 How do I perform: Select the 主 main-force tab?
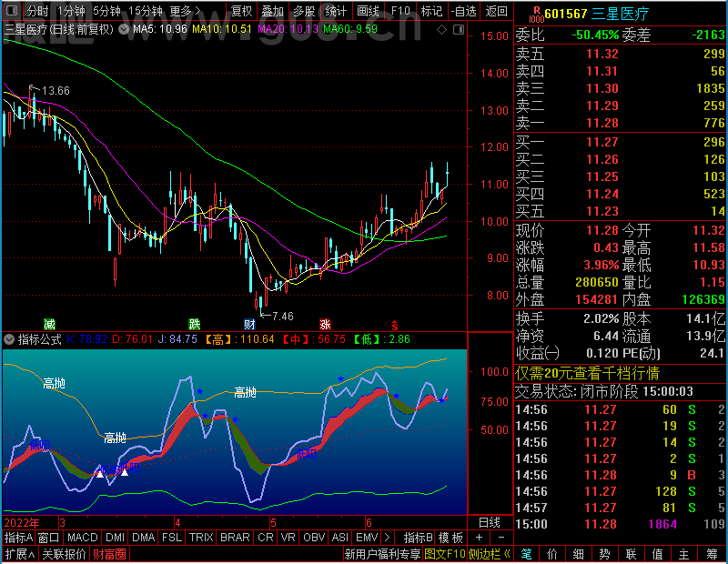(x=684, y=554)
